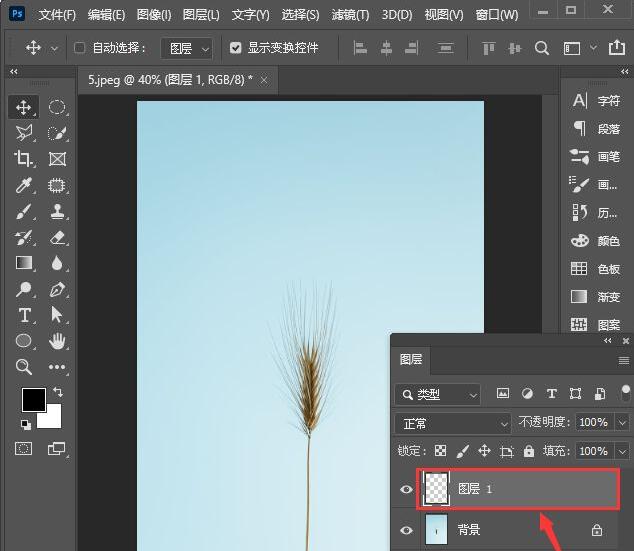Select the Pen tool

[57, 289]
